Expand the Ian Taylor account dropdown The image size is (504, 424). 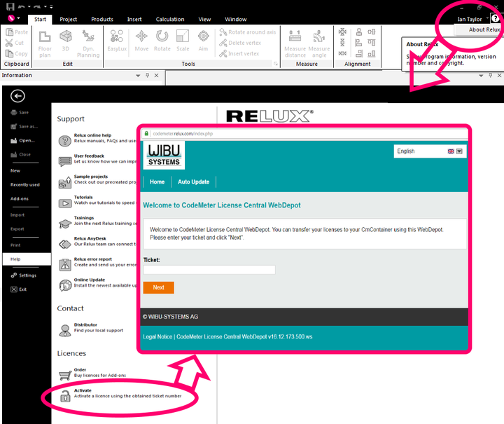(x=486, y=20)
